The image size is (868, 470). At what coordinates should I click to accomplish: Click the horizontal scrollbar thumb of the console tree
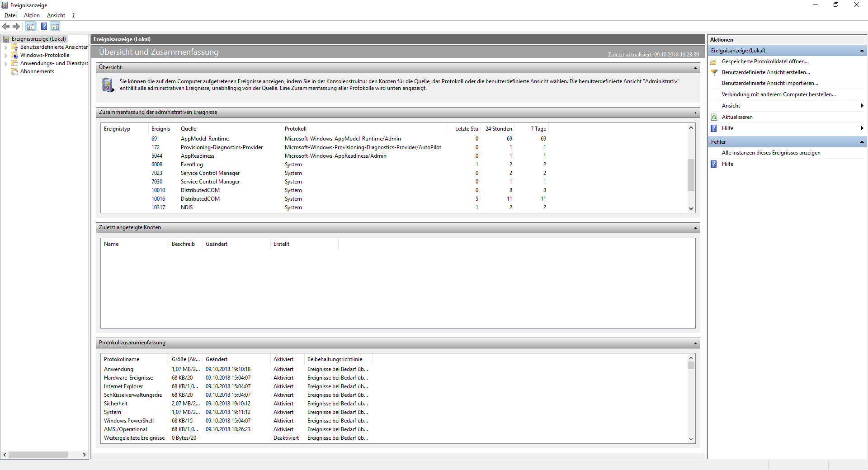[x=38, y=455]
